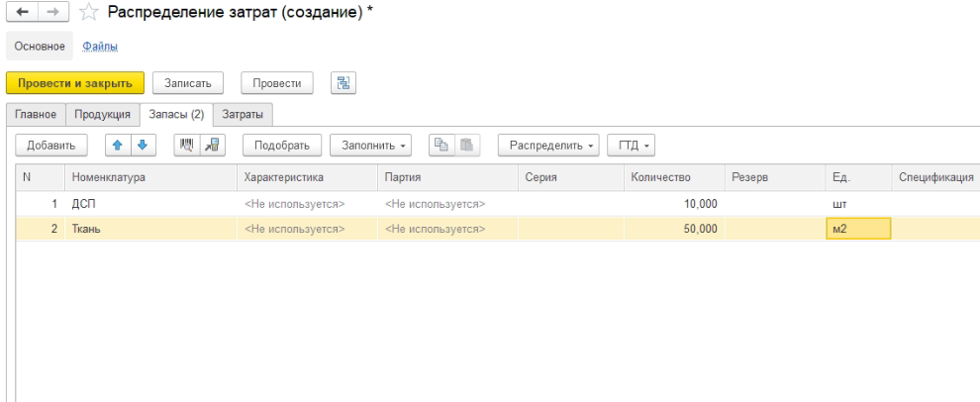Copy rows with the copy icon
This screenshot has width=980, height=402.
coord(441,145)
